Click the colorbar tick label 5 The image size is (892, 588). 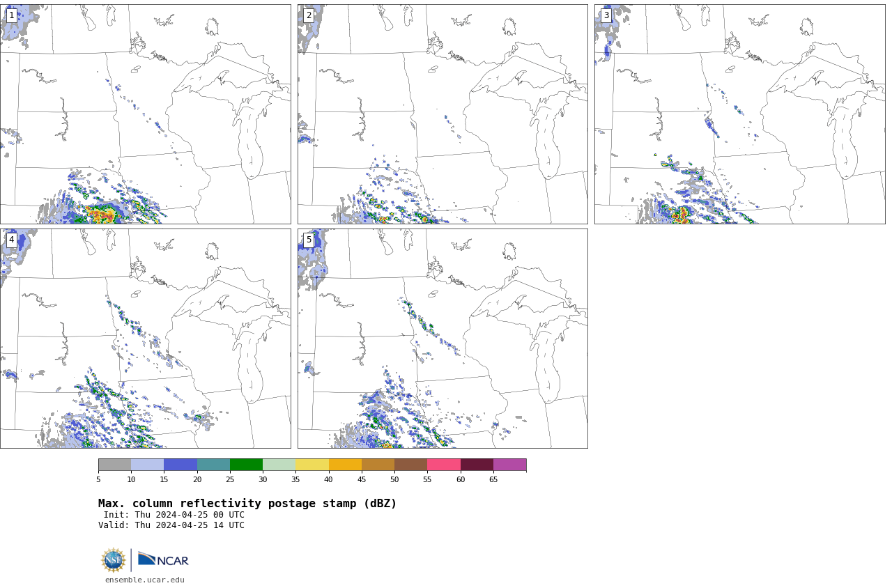[98, 479]
